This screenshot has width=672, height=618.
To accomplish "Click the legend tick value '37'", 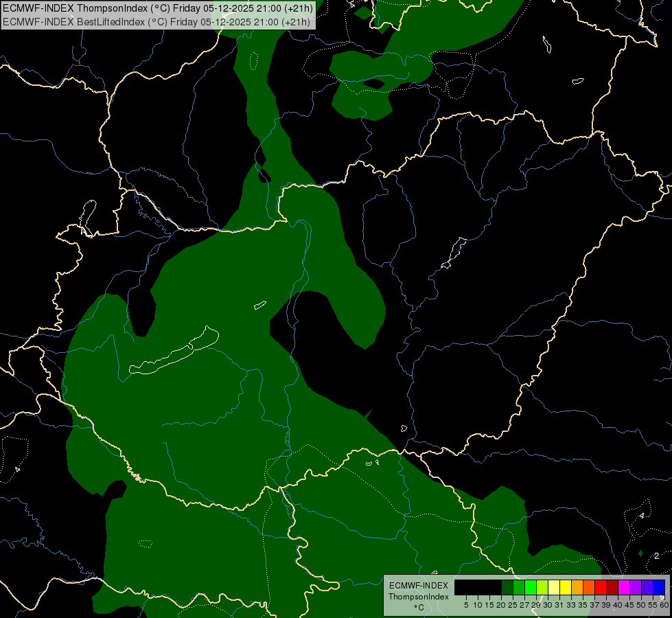I will click(594, 605).
